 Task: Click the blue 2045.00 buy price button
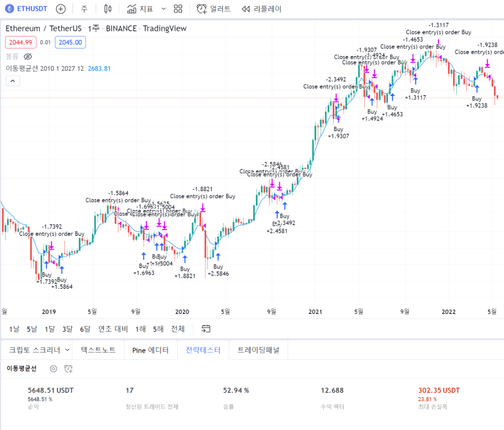(71, 42)
